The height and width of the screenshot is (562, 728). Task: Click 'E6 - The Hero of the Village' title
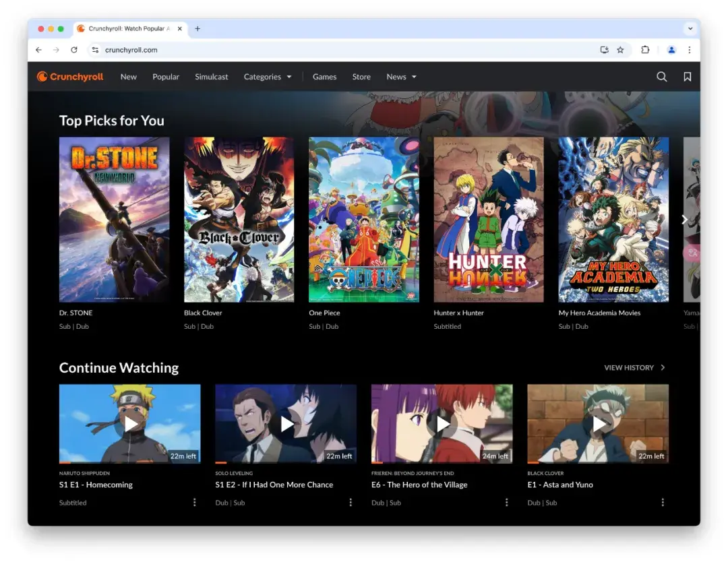point(419,485)
